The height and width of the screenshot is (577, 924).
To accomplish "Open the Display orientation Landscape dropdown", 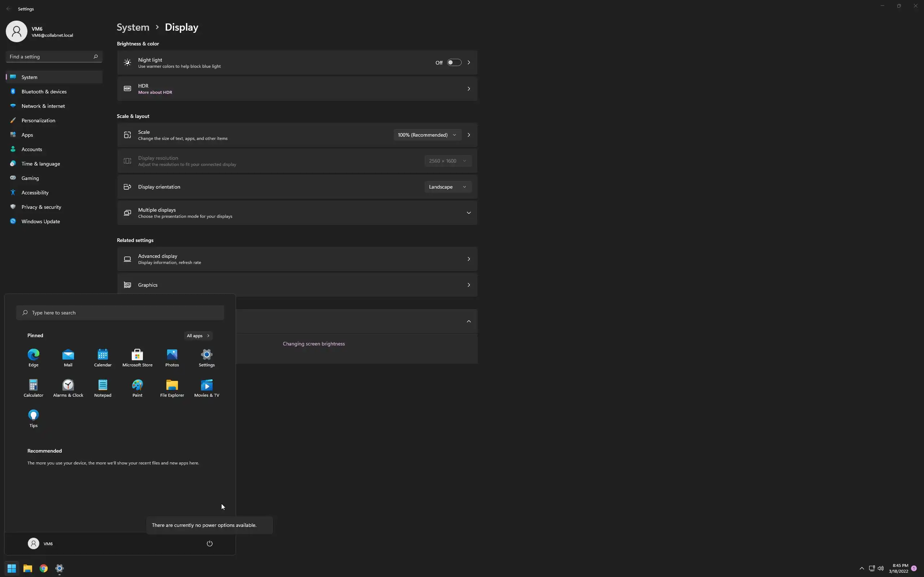I will click(448, 186).
